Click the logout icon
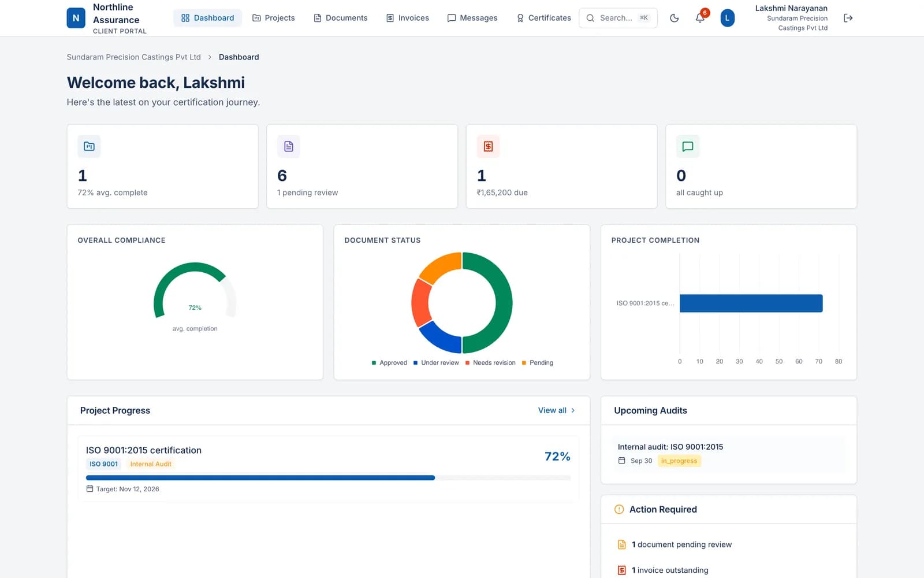The image size is (924, 578). click(x=848, y=18)
